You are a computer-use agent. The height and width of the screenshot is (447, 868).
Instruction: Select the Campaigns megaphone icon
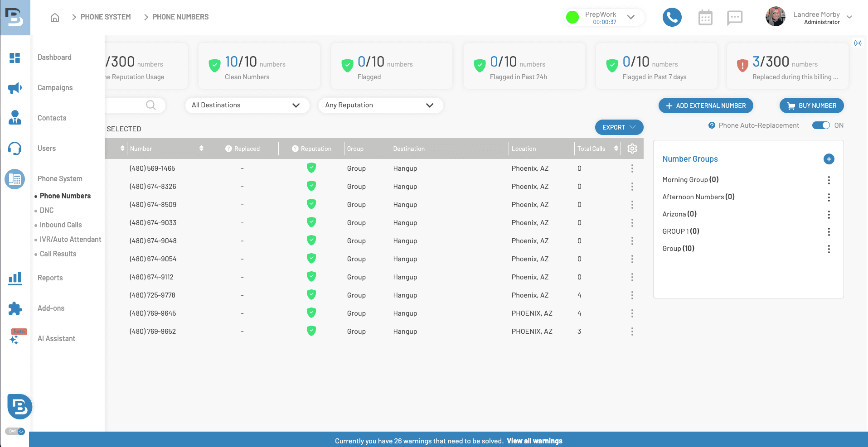[x=15, y=88]
